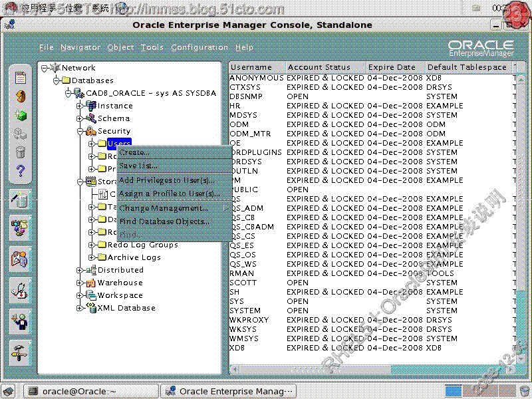Screen dimensions: 532x399
Task: Select the Users folder in tree
Action: (x=119, y=143)
